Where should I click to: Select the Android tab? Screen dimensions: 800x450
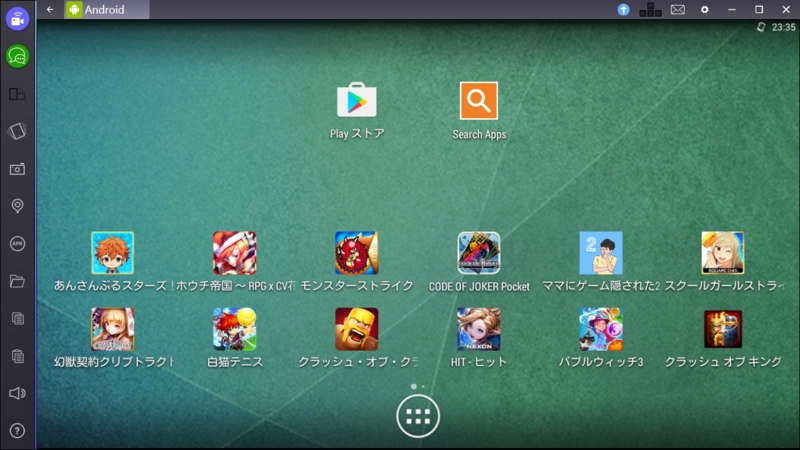coord(107,9)
